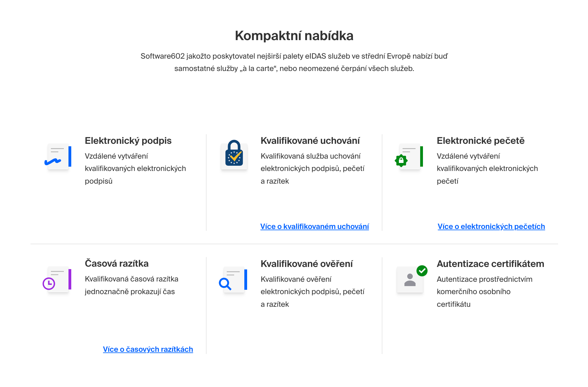
Task: Follow the 'Více o elektronických pečetích' link
Action: tap(491, 227)
